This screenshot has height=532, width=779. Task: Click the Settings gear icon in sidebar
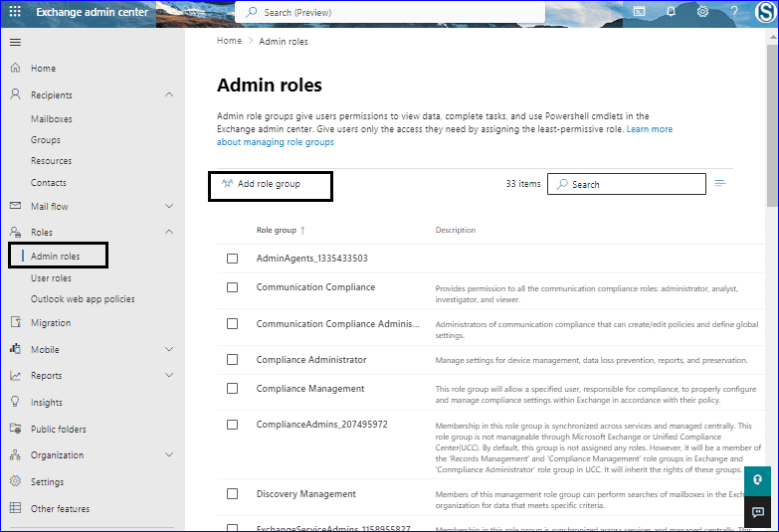tap(15, 481)
